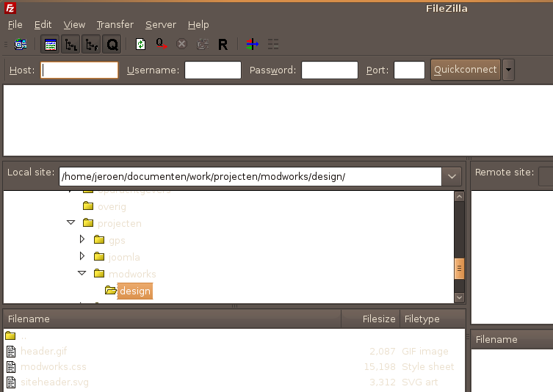The image size is (553, 392).
Task: Open the Server menu
Action: [161, 25]
